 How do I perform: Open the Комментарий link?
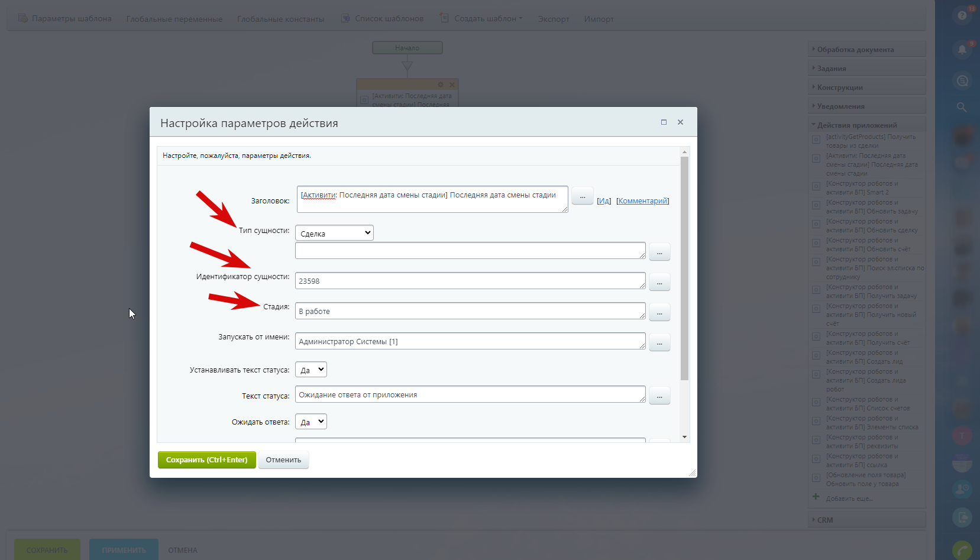point(643,201)
